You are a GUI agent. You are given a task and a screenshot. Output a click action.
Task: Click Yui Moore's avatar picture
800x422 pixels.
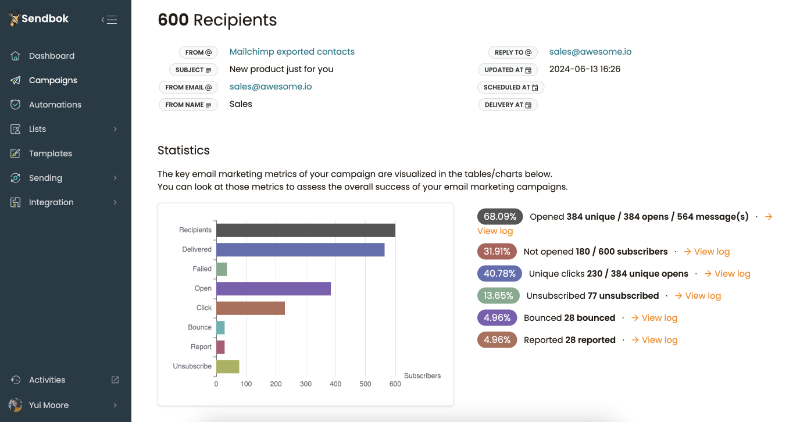point(15,405)
